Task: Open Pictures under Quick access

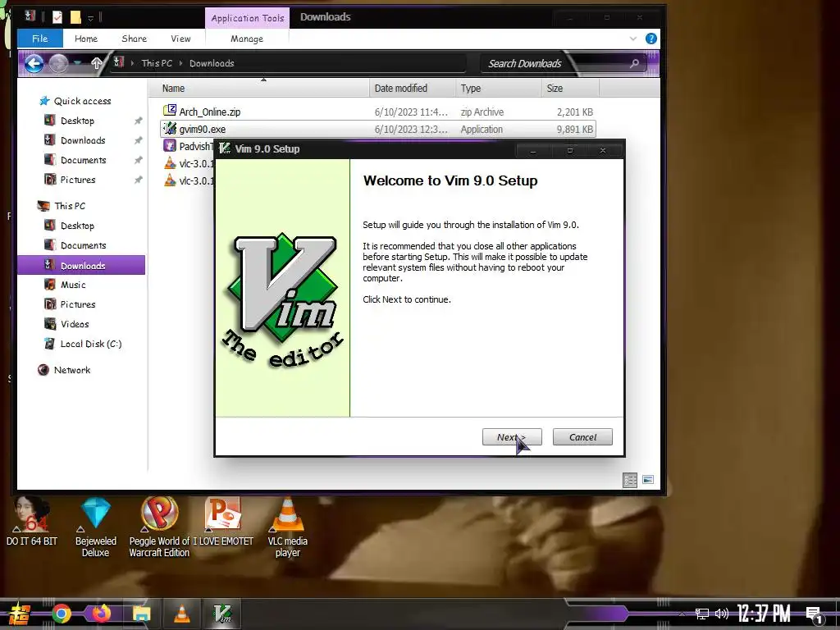Action: 78,180
